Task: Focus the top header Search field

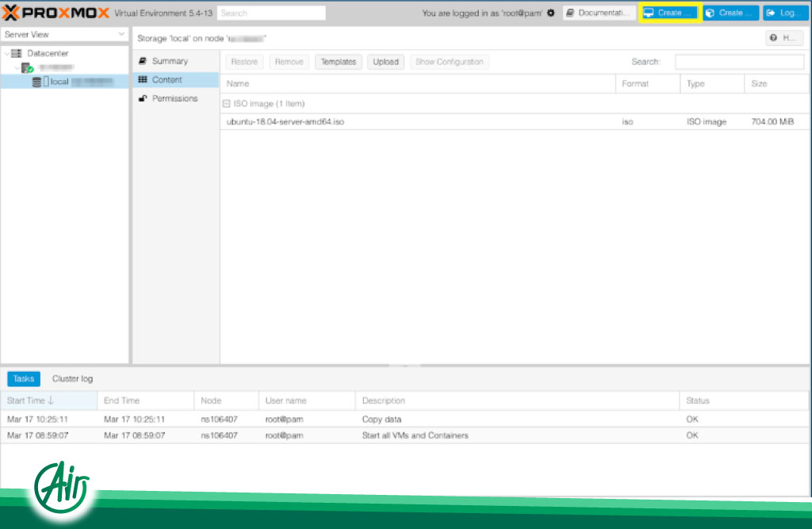Action: click(271, 13)
